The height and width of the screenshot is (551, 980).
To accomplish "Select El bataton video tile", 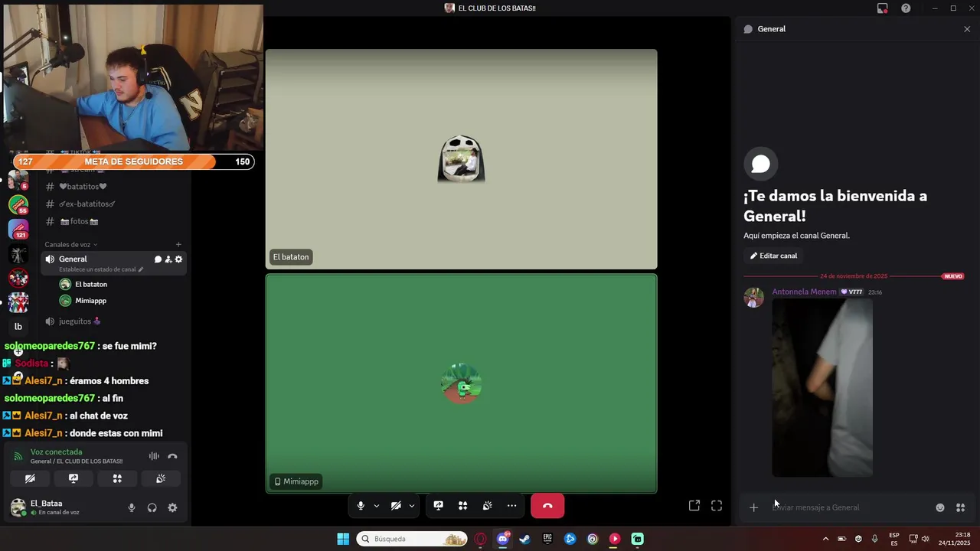I will click(461, 159).
